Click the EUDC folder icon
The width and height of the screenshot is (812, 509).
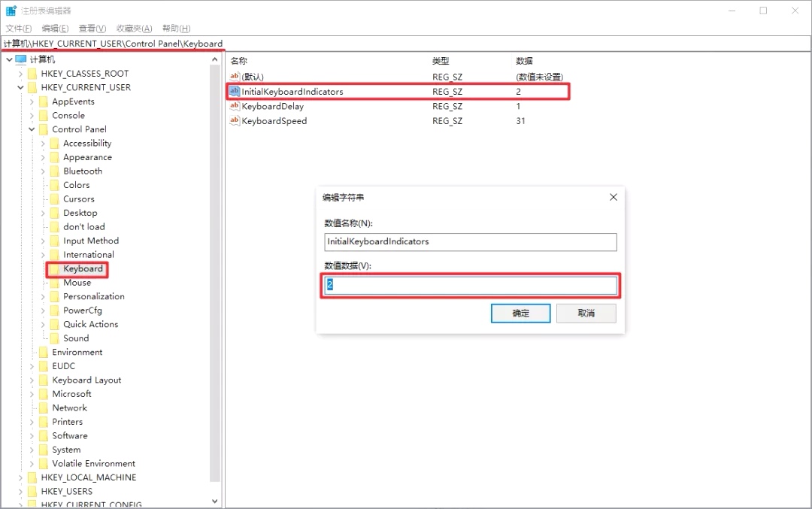[44, 366]
